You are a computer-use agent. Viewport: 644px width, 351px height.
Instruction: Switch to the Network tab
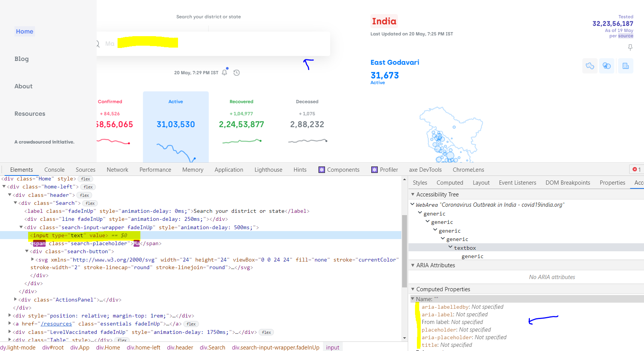pos(118,170)
